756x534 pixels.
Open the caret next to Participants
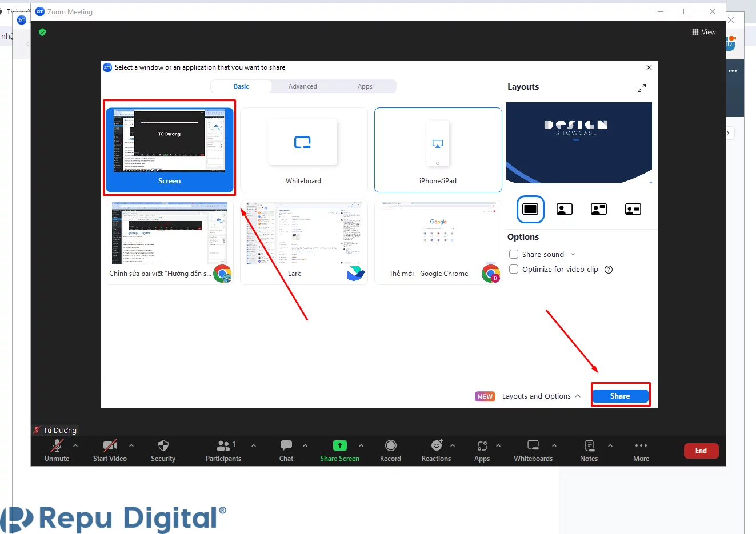tap(254, 445)
